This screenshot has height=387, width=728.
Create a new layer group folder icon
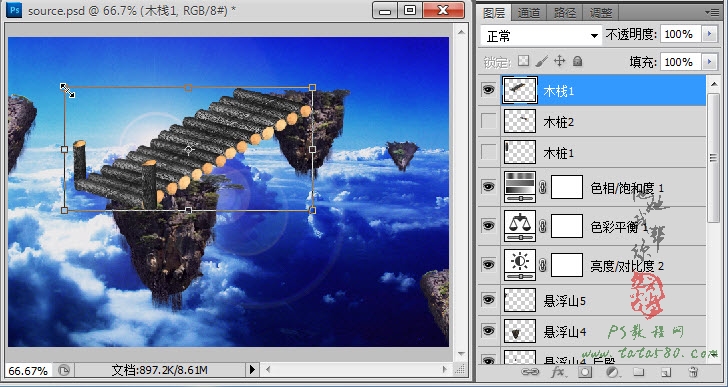(639, 372)
